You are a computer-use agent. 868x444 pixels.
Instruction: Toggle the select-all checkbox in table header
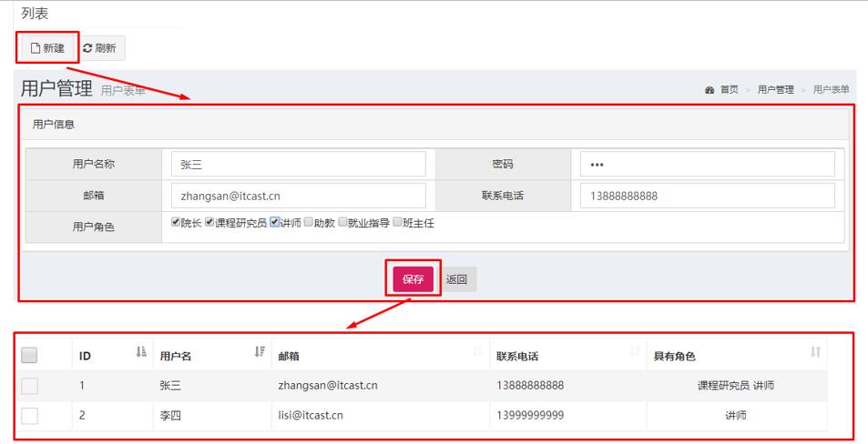pos(29,355)
